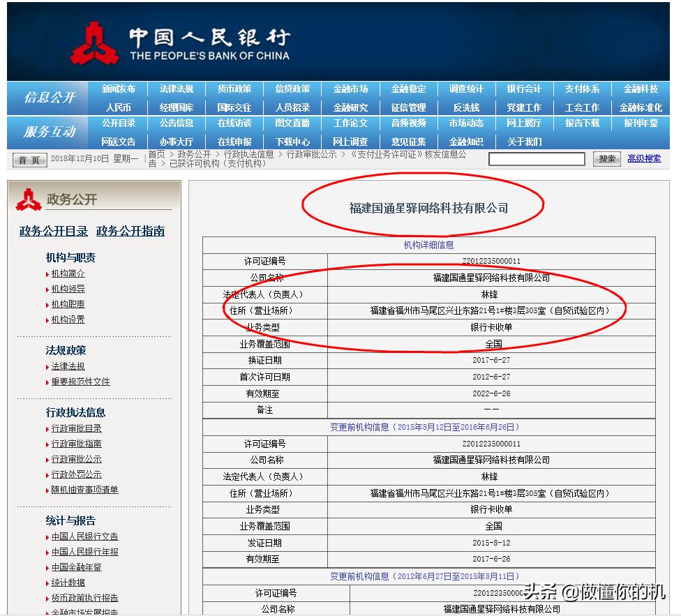
Task: Click the 政务公开指南 link
Action: click(x=129, y=231)
